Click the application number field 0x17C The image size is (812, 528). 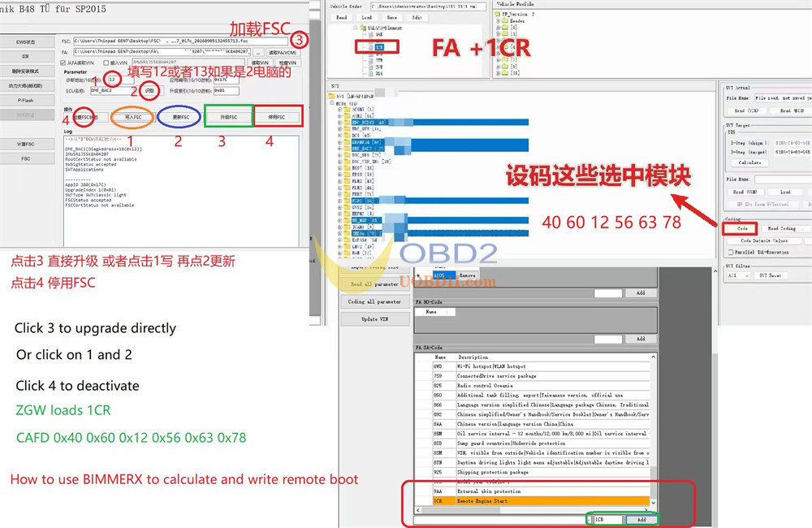[x=227, y=80]
